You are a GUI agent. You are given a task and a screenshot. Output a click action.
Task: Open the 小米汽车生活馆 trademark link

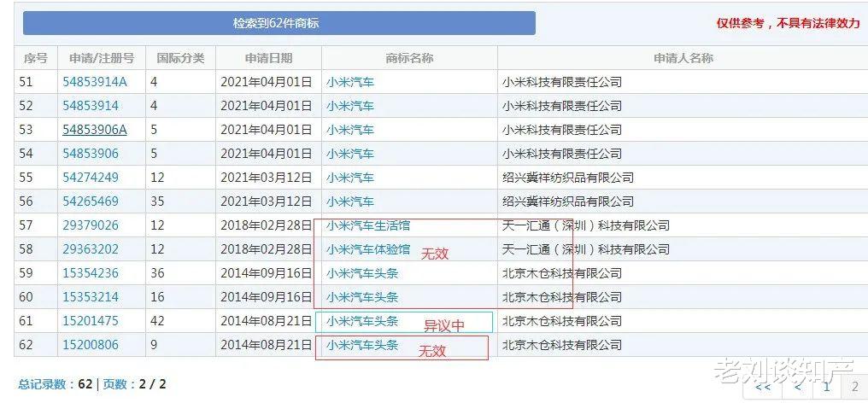tap(368, 225)
